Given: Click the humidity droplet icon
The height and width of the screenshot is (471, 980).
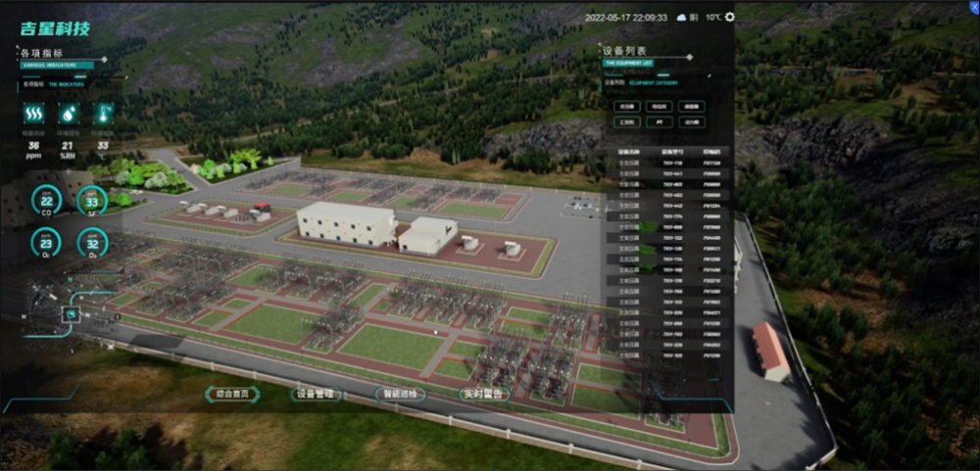Looking at the screenshot, I should (x=69, y=114).
